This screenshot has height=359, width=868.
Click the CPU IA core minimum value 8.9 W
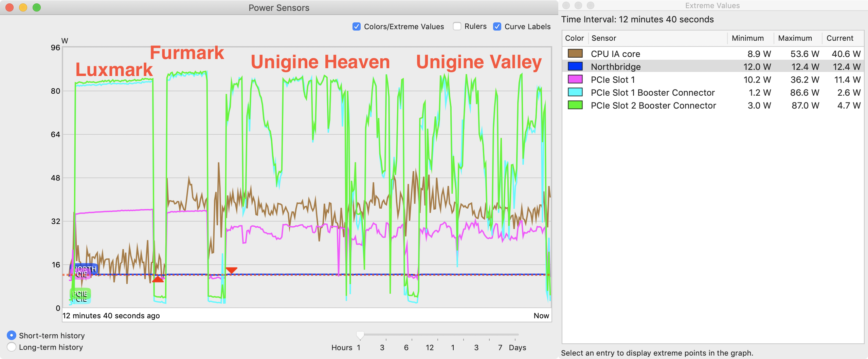coord(759,54)
